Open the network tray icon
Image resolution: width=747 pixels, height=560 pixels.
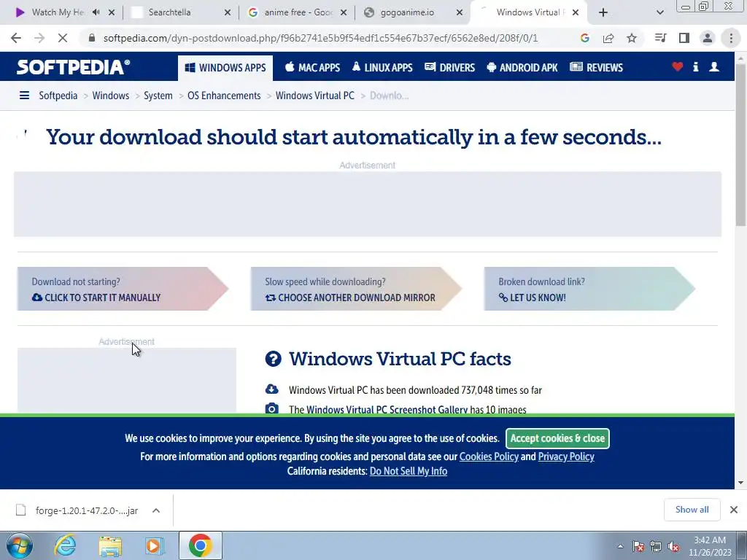pyautogui.click(x=656, y=546)
